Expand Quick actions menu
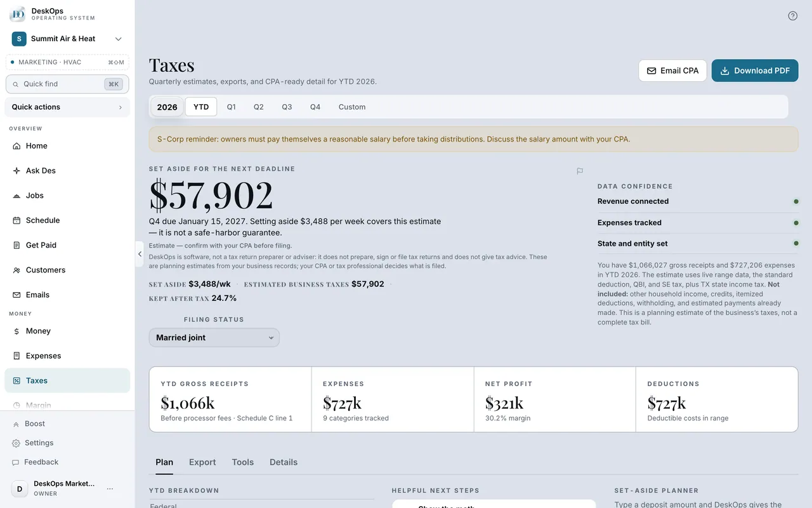 click(67, 107)
